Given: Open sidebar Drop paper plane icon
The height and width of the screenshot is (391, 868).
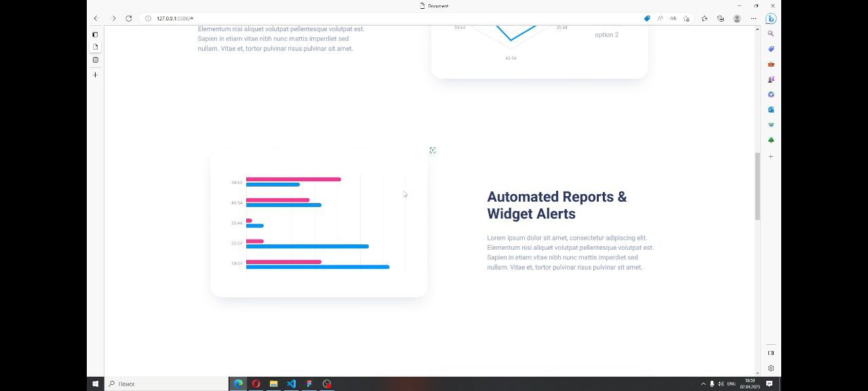Looking at the screenshot, I should click(x=771, y=125).
